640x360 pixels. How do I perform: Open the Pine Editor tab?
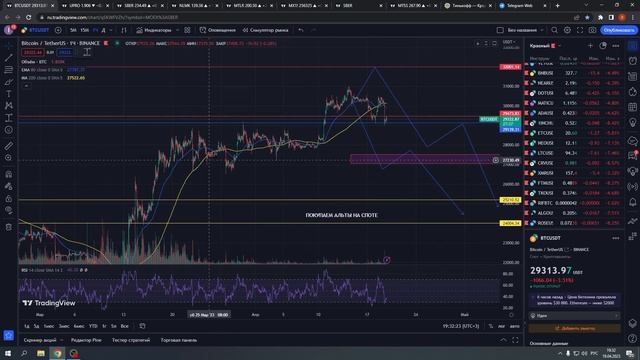(86, 340)
